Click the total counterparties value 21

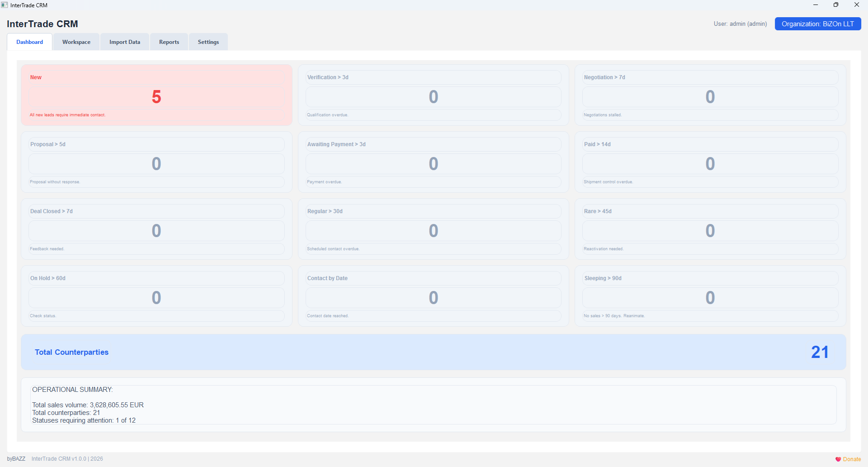(820, 352)
